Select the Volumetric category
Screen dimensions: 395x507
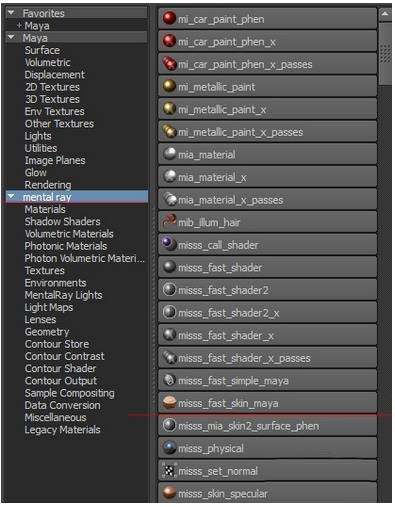coord(47,63)
